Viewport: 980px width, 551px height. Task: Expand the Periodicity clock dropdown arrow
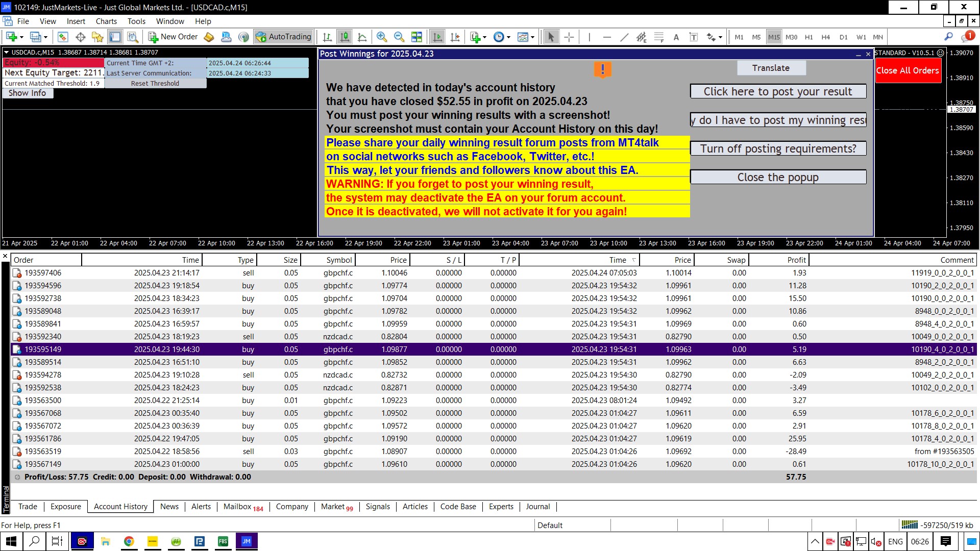(x=508, y=37)
